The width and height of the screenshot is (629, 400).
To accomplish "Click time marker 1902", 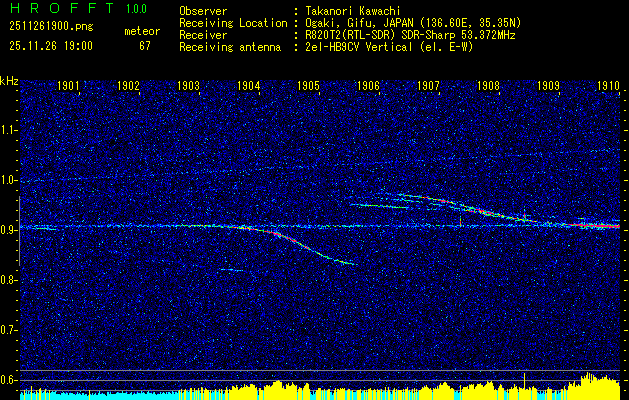I will coord(128,85).
